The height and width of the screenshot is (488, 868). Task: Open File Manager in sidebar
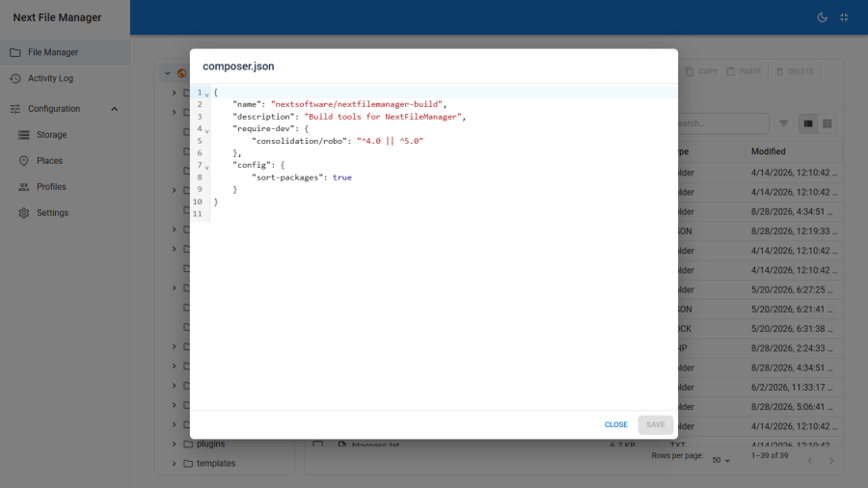click(65, 52)
